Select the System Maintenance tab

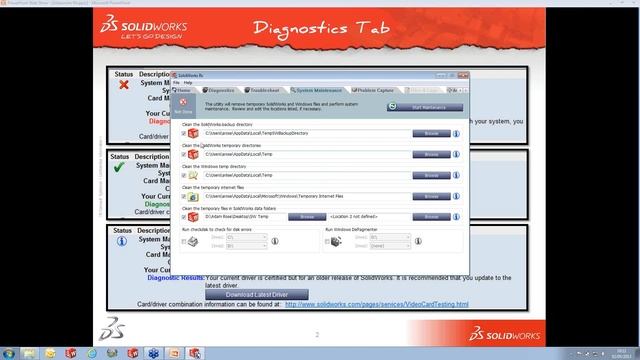316,90
